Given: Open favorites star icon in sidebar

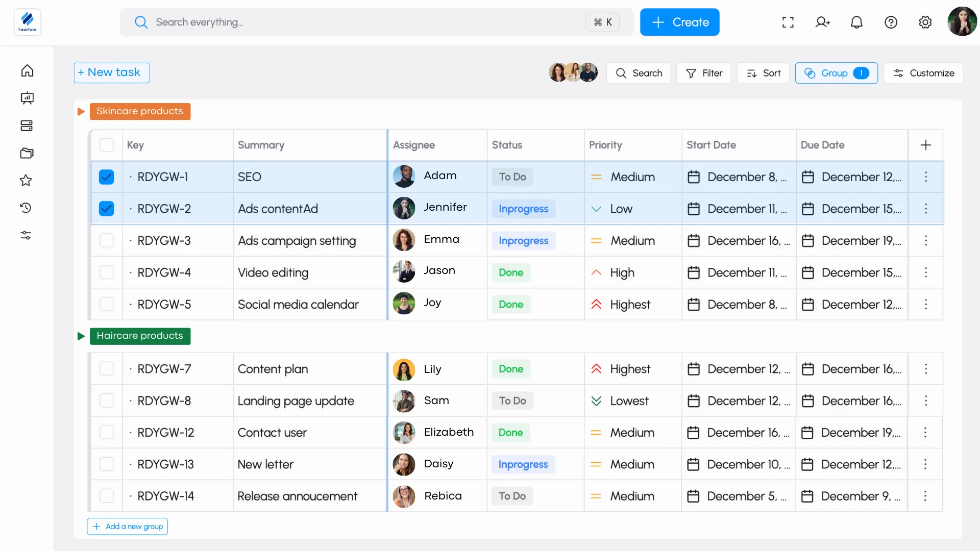Looking at the screenshot, I should pyautogui.click(x=26, y=181).
